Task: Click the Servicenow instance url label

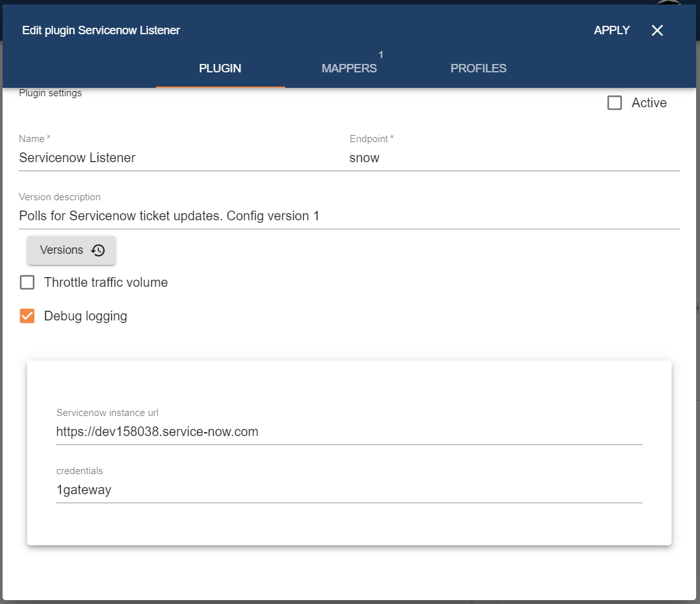Action: (107, 413)
